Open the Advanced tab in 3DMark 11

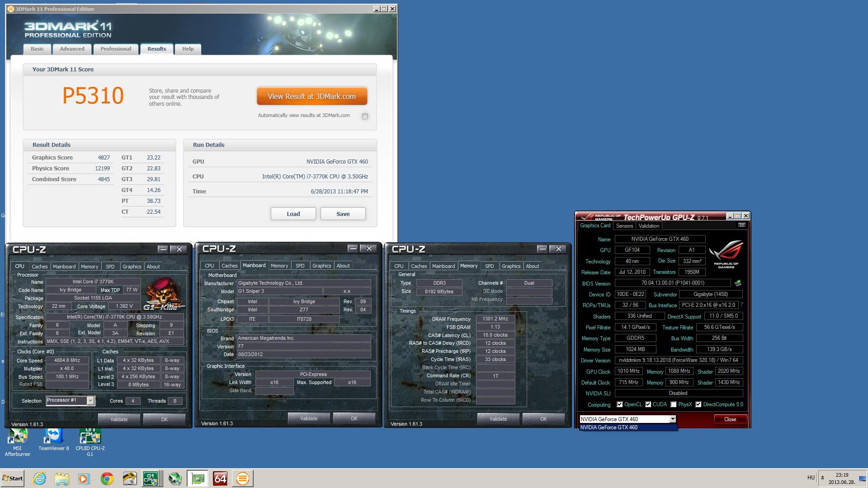click(x=72, y=49)
